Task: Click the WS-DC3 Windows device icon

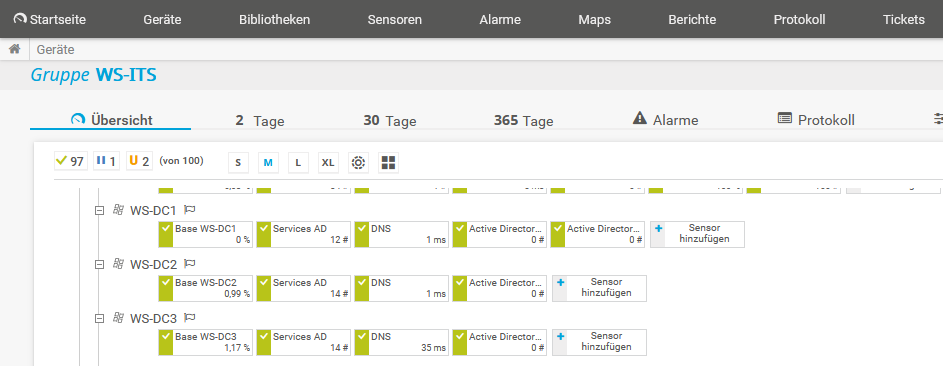Action: [x=118, y=318]
